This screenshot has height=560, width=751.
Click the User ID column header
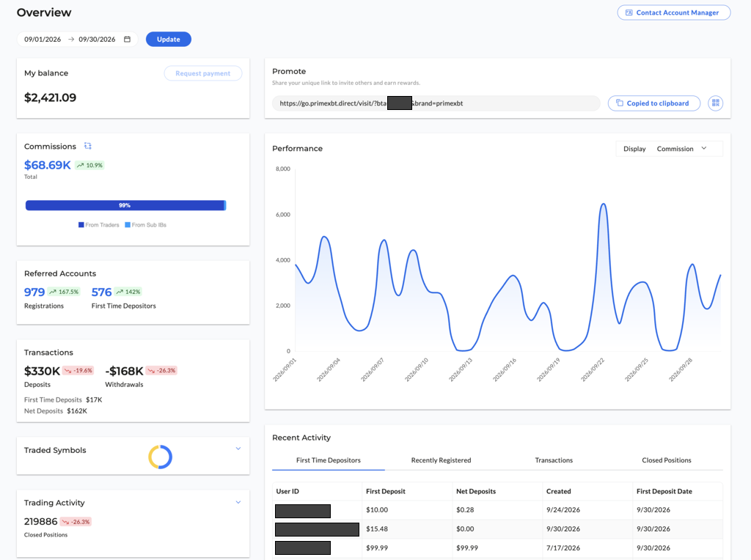pyautogui.click(x=287, y=491)
